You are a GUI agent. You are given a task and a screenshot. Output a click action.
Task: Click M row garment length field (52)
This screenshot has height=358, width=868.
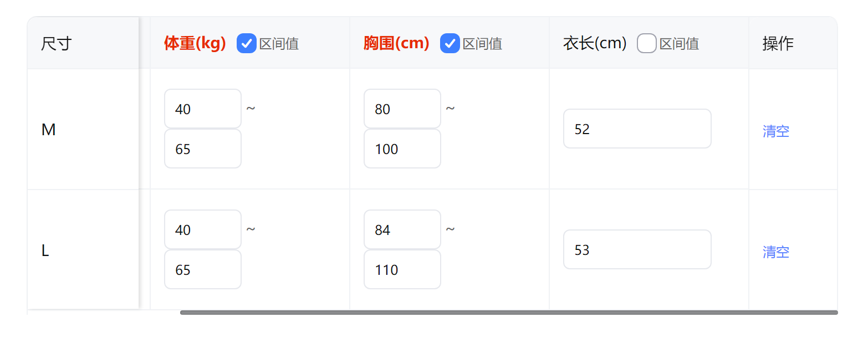[x=637, y=129]
